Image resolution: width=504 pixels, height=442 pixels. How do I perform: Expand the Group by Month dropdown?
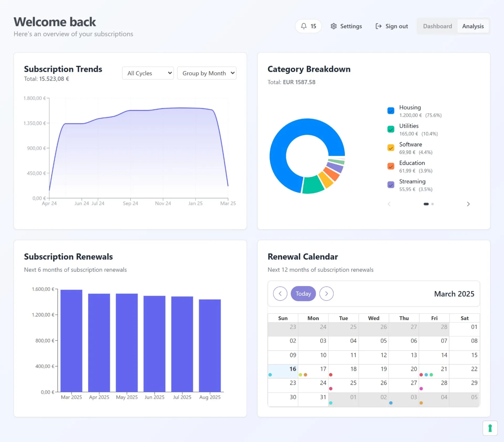[x=207, y=73]
